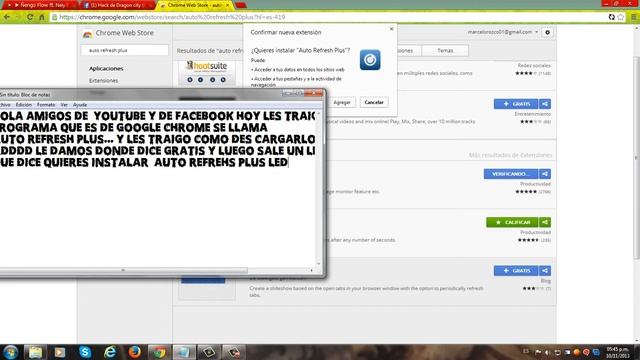
Task: Switch to the Hack de Dragon city tab
Action: point(116,5)
